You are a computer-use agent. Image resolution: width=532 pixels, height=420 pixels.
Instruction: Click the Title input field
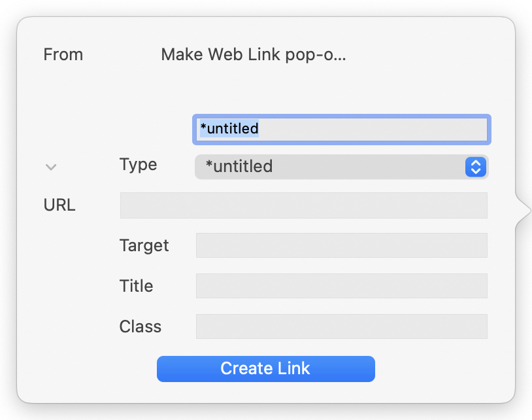pos(341,286)
